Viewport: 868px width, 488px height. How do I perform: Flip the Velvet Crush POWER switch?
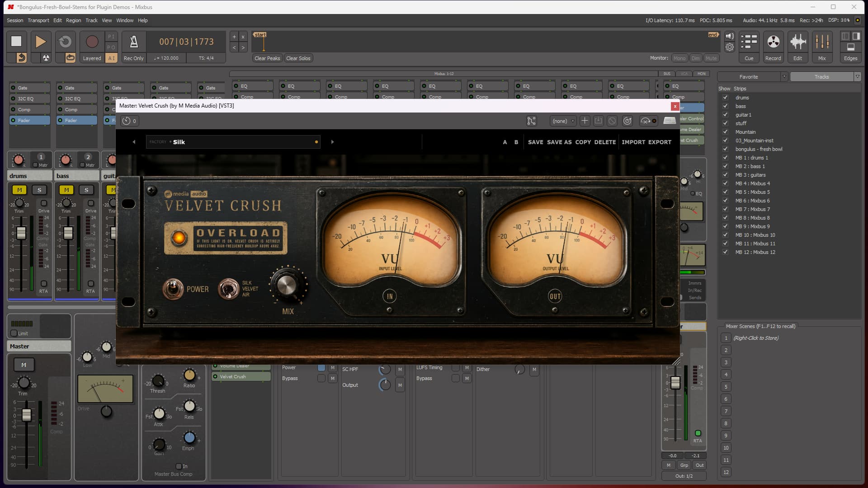(x=173, y=289)
